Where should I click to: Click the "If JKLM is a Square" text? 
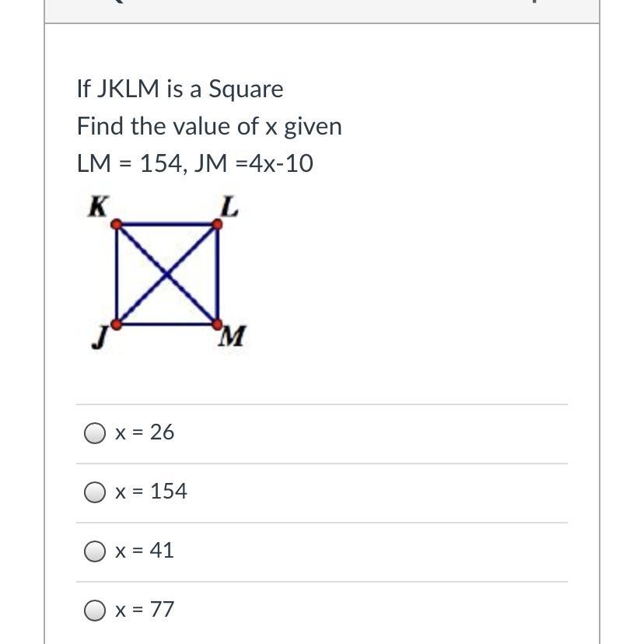pyautogui.click(x=180, y=89)
